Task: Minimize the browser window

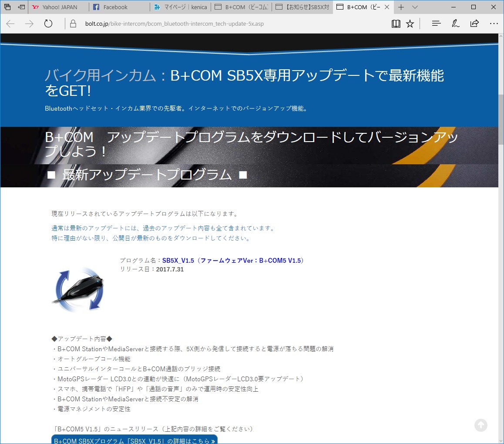Action: pos(453,7)
